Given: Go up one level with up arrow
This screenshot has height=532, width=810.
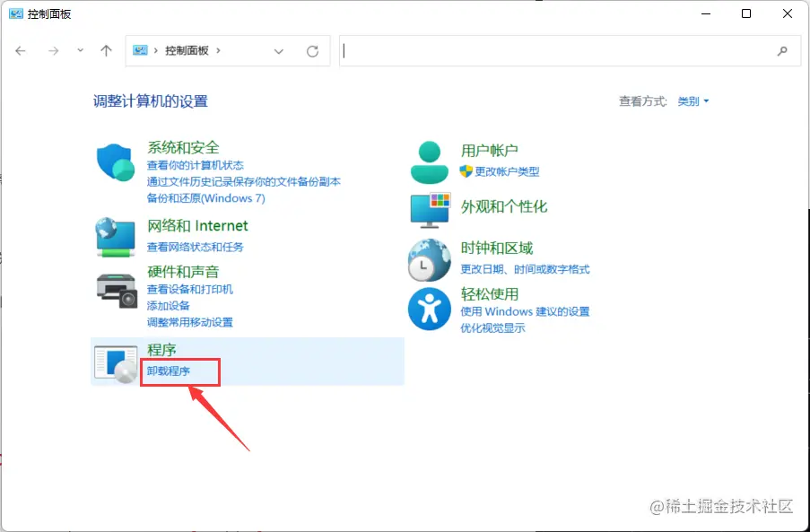Looking at the screenshot, I should (x=106, y=50).
